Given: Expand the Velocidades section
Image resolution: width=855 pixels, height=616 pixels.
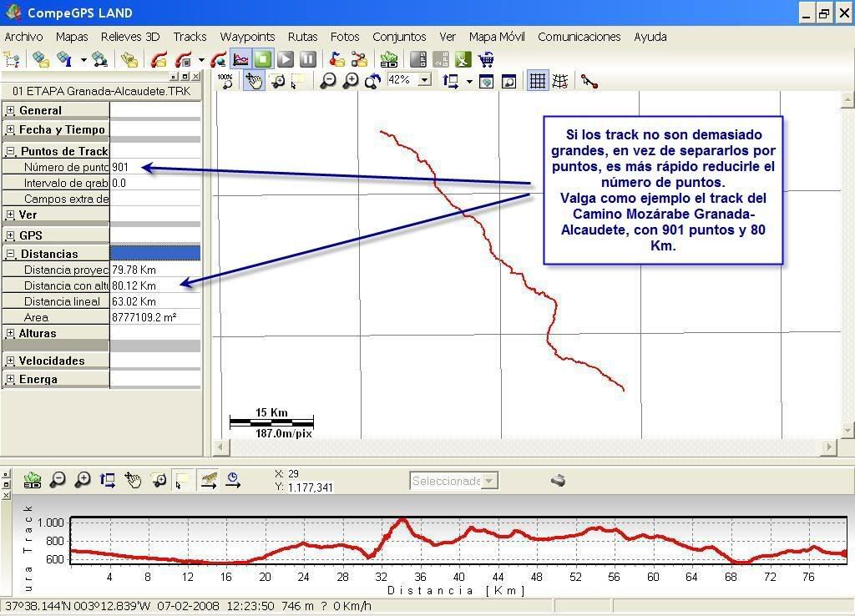Looking at the screenshot, I should tap(10, 361).
